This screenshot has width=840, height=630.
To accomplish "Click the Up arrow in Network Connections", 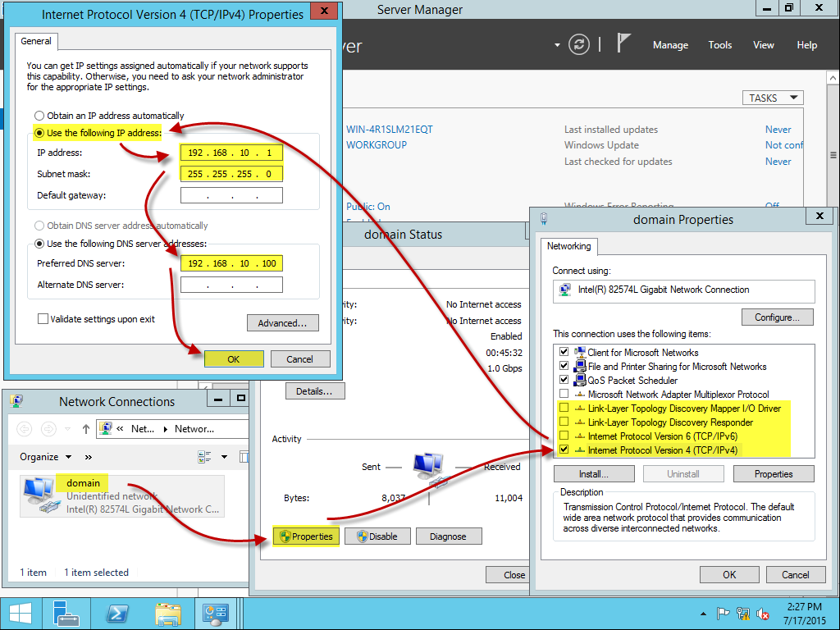I will (85, 428).
